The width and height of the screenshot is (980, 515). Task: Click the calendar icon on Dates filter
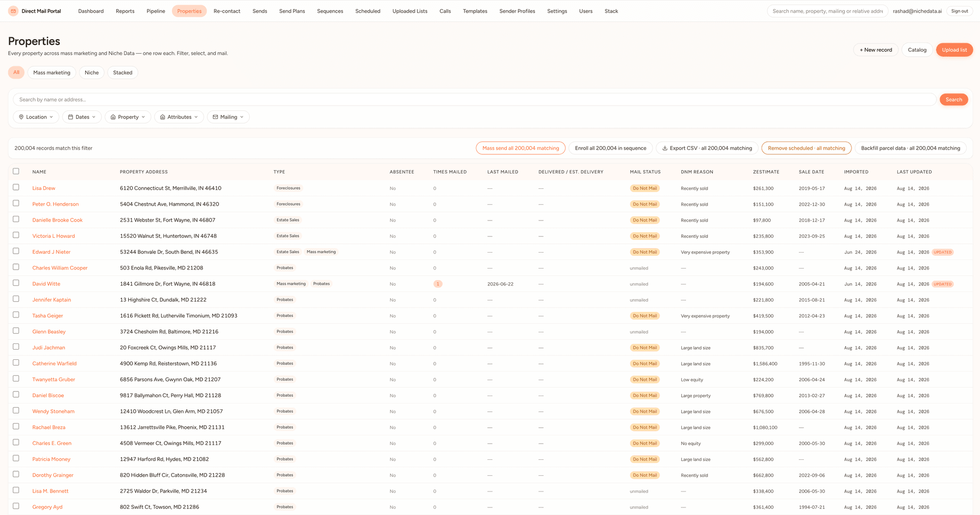click(x=70, y=117)
